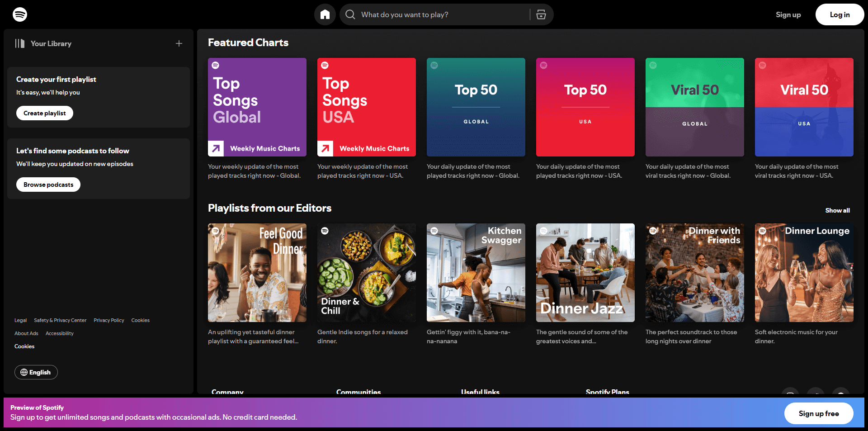
Task: Click 'An uplifting yet tasteful dinner' description
Action: (253, 336)
